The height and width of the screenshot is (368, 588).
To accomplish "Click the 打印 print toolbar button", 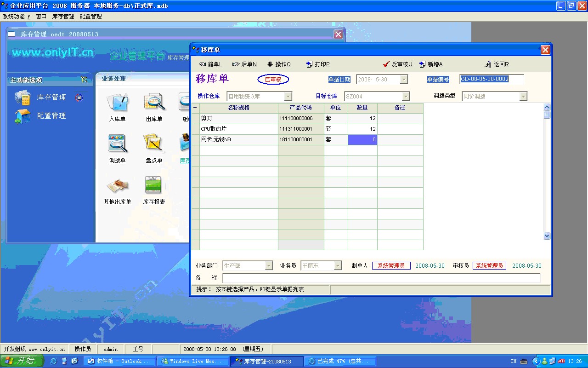I will point(318,64).
